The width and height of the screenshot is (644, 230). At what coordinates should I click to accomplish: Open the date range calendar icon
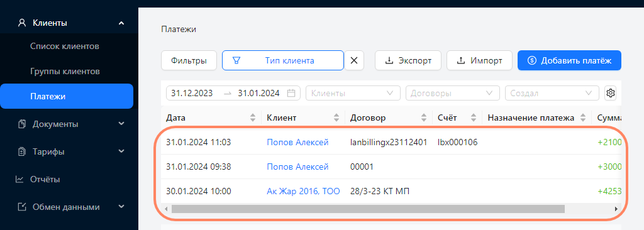click(x=291, y=93)
